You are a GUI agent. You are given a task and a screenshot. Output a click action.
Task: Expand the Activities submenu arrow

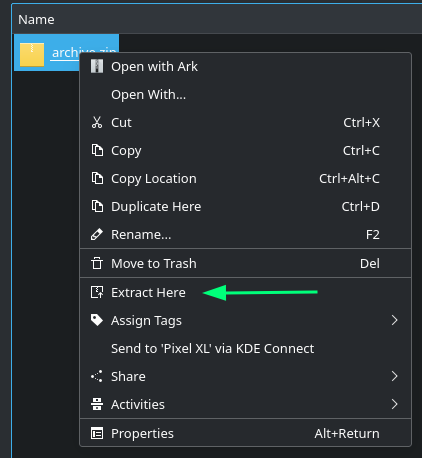[395, 404]
